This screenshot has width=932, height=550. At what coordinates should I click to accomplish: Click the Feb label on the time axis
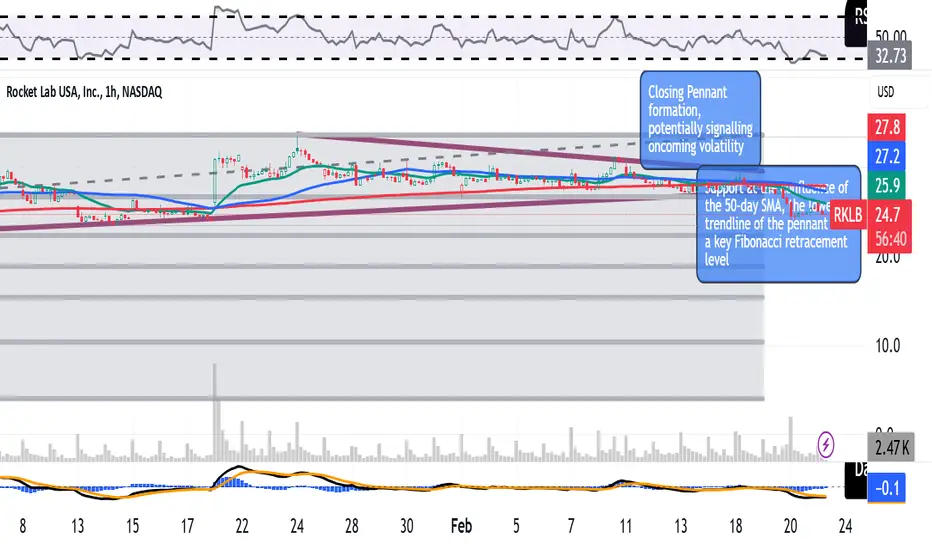461,526
